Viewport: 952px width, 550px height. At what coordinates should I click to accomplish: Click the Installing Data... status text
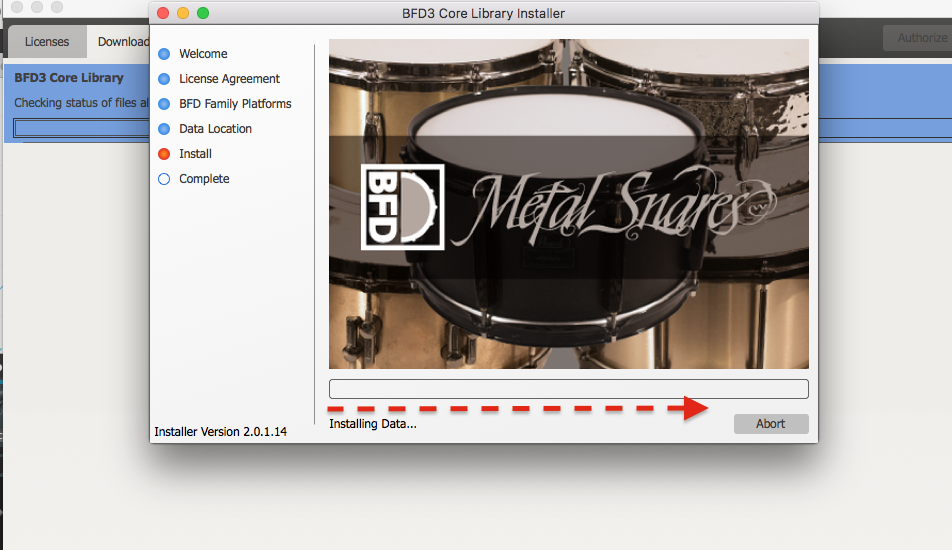point(373,424)
